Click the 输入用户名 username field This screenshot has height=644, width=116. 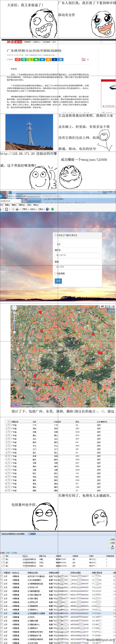(x=77, y=255)
